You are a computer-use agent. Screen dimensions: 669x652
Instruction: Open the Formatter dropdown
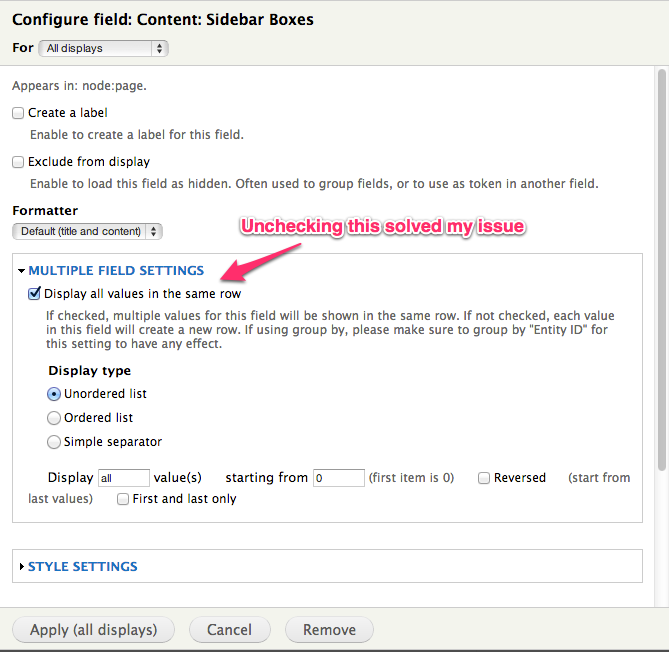(87, 231)
